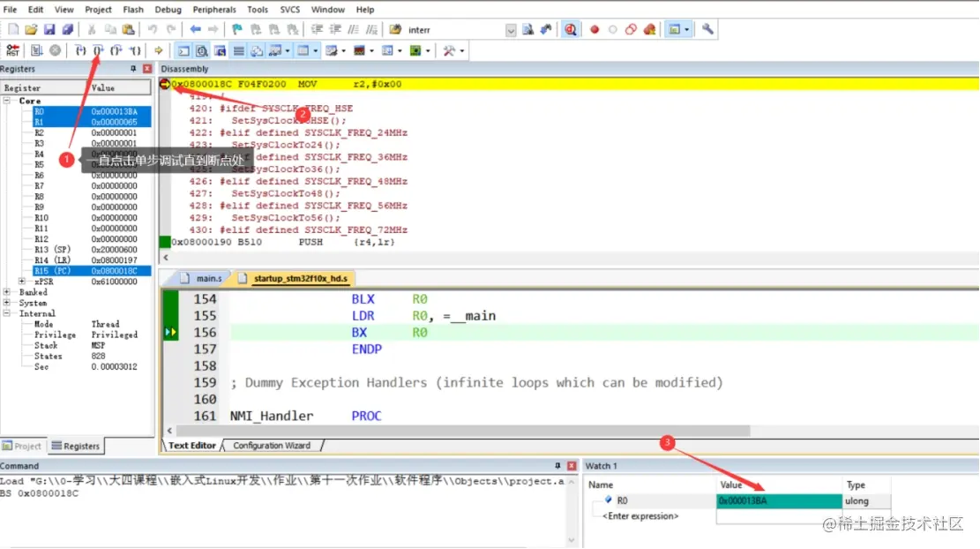Image resolution: width=980 pixels, height=549 pixels.
Task: Select register R14 (LR) row
Action: [92, 260]
